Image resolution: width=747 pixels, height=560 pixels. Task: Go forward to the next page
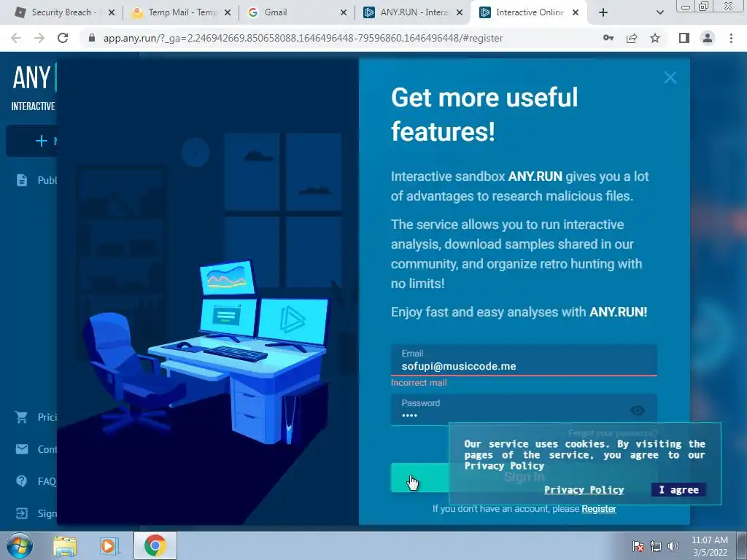click(39, 38)
